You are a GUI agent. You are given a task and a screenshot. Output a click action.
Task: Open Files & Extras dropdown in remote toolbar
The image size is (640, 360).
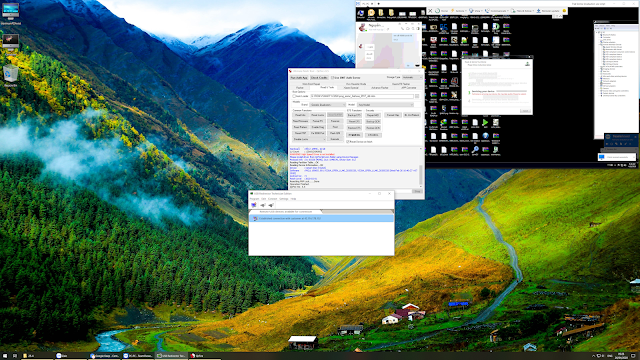(x=523, y=11)
